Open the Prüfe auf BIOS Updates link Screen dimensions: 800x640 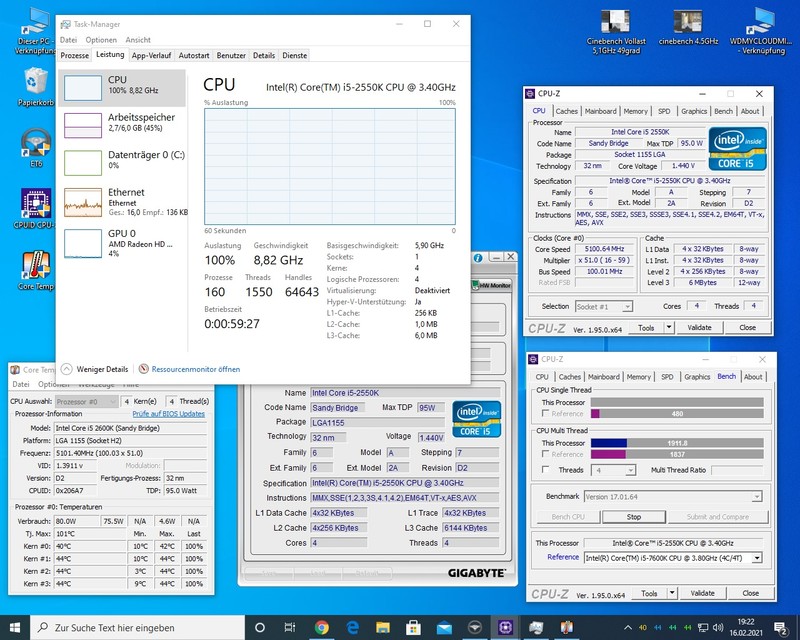(x=168, y=414)
